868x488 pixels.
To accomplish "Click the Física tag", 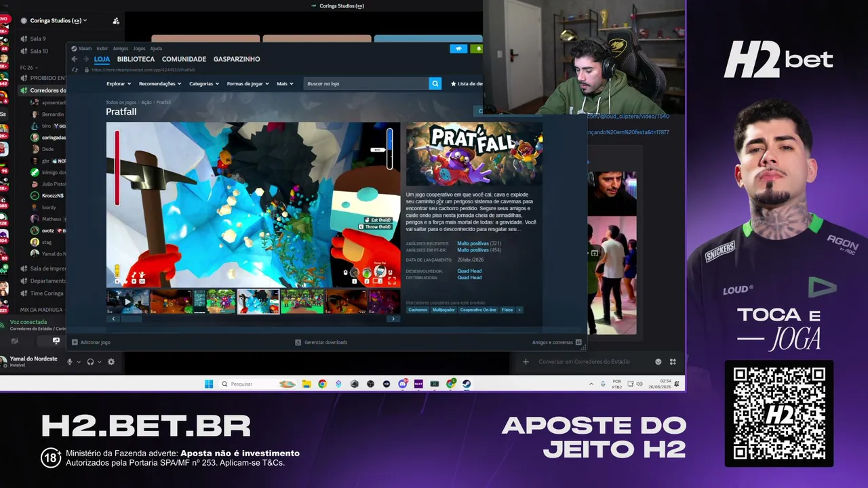I will pyautogui.click(x=507, y=310).
